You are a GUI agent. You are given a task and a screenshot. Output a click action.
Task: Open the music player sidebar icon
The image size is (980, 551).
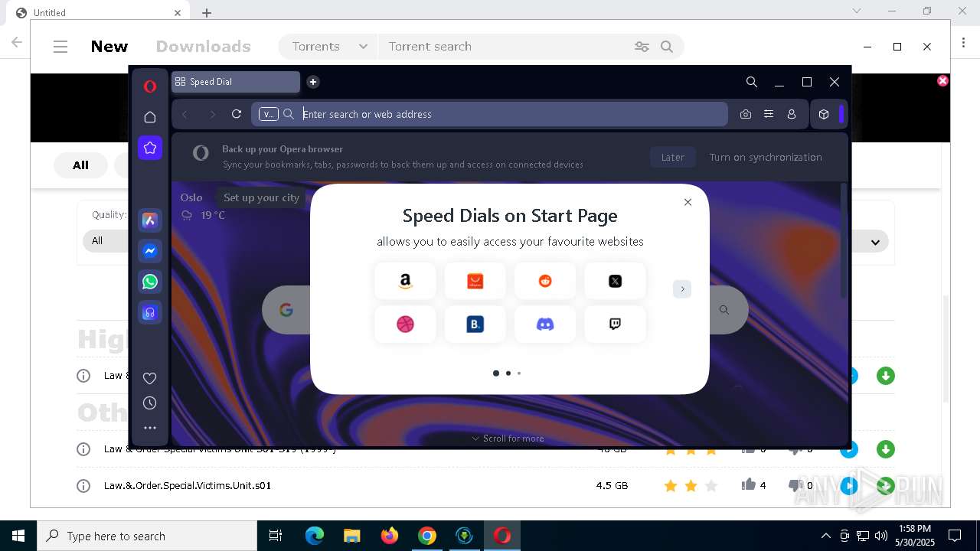coord(150,312)
